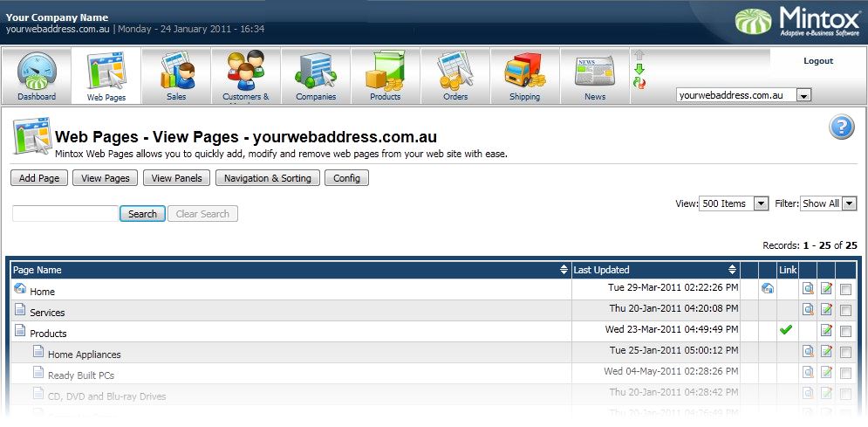Click the Link column header
The height and width of the screenshot is (427, 868).
(788, 270)
